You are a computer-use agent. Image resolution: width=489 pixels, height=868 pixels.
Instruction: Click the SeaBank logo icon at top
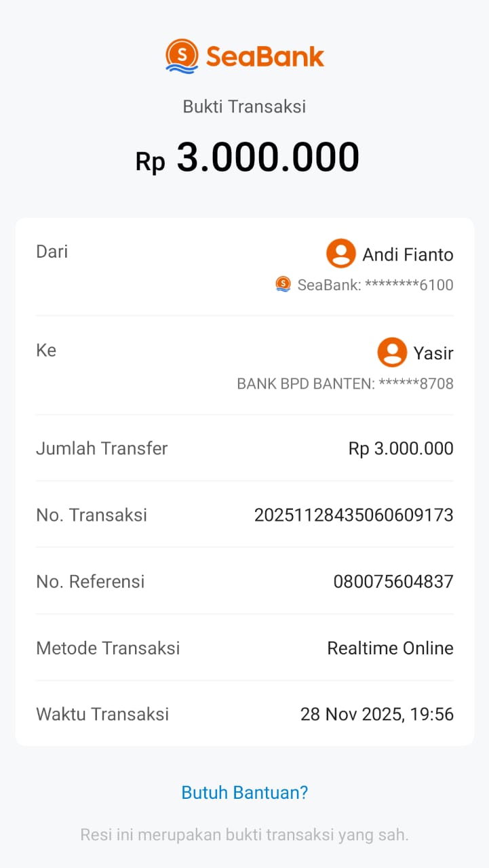[182, 56]
